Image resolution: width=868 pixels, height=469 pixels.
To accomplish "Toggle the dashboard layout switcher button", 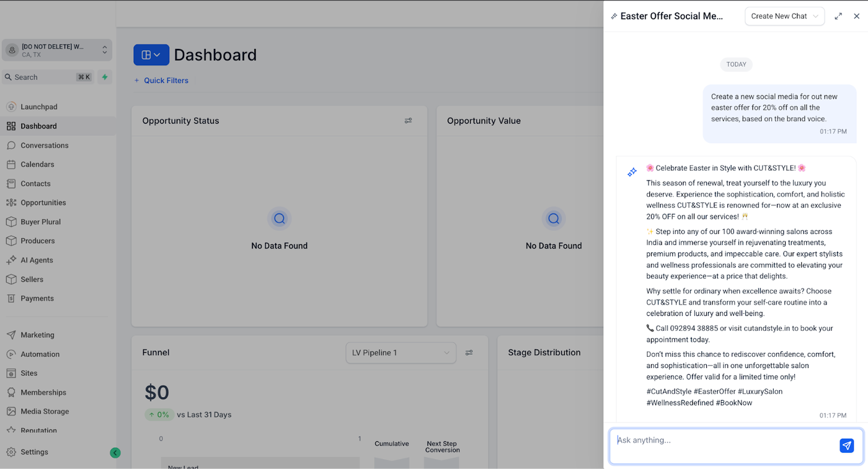I will click(151, 55).
